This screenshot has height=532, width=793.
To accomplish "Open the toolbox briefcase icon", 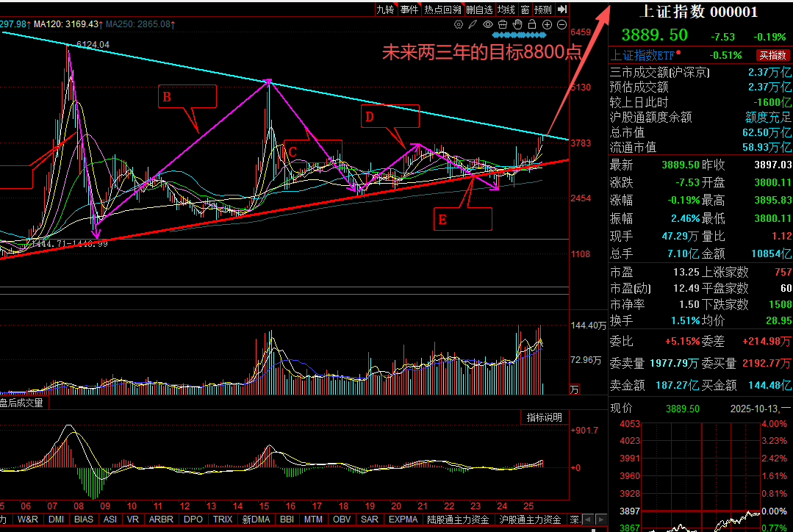I will pyautogui.click(x=502, y=24).
